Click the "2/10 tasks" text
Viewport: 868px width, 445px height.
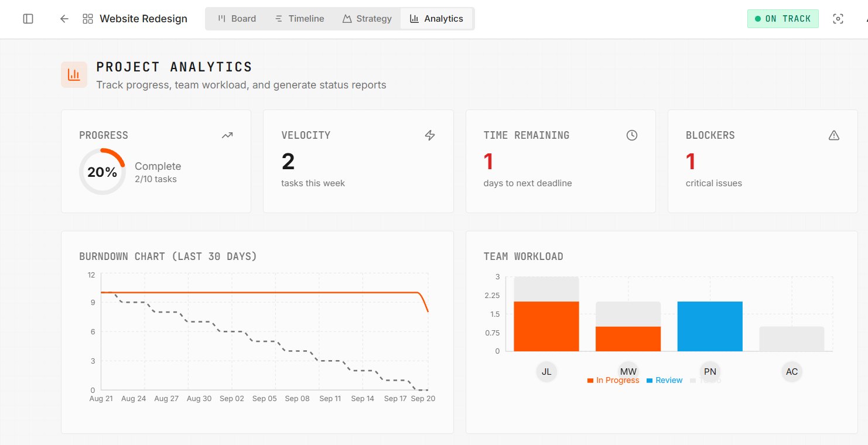156,179
